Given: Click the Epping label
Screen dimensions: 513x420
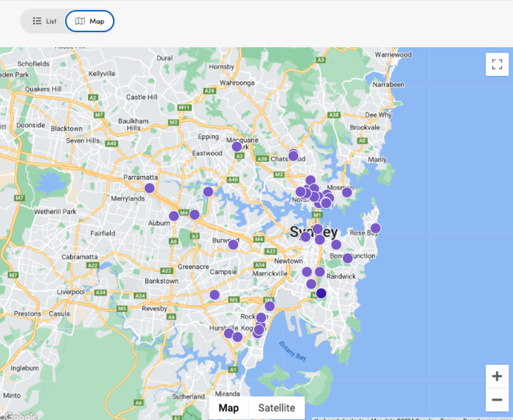Looking at the screenshot, I should coord(208,137).
